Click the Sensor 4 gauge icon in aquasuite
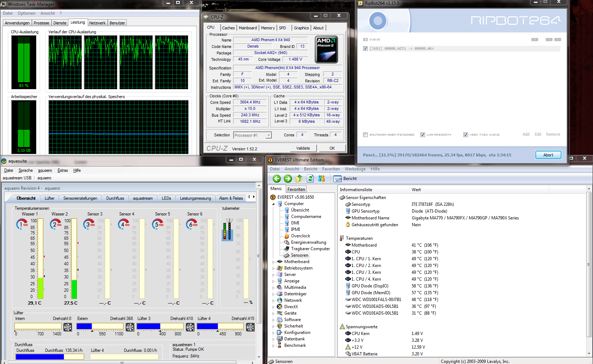The height and width of the screenshot is (364, 593). [x=124, y=224]
